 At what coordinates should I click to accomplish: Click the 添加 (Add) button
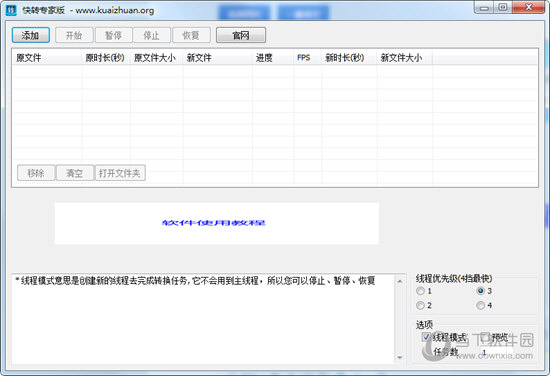[x=31, y=35]
